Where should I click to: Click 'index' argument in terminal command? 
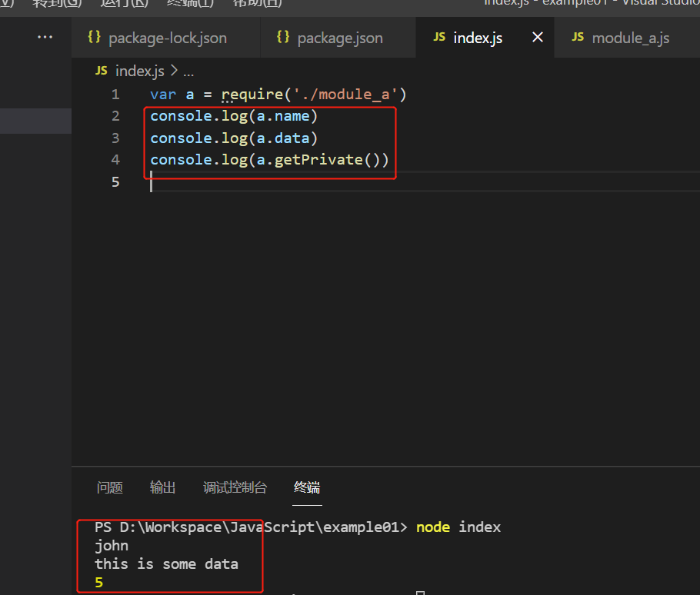[x=480, y=527]
